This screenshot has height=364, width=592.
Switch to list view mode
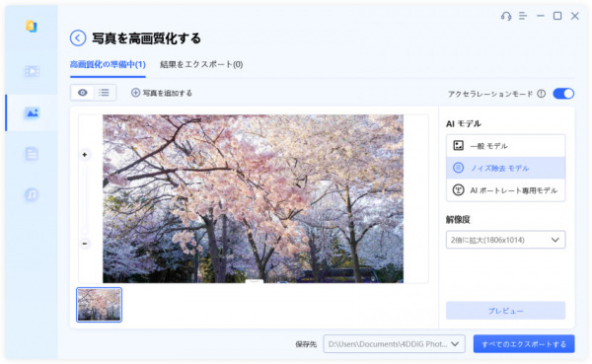click(104, 93)
